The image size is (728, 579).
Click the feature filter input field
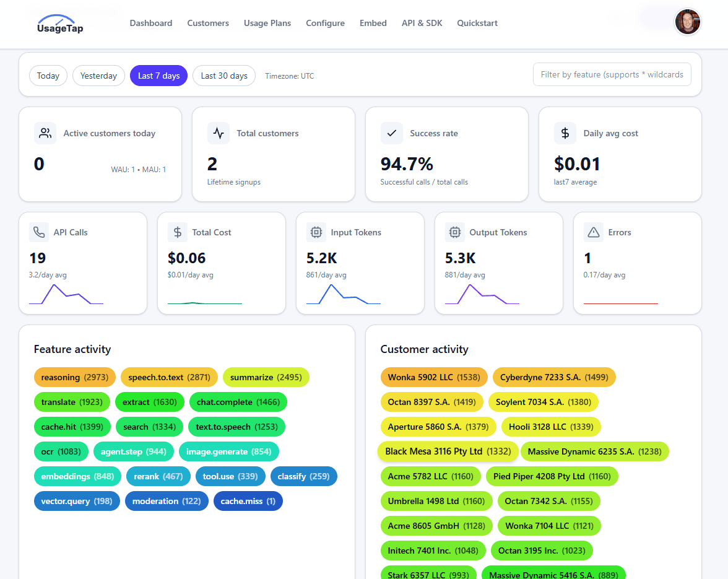612,74
